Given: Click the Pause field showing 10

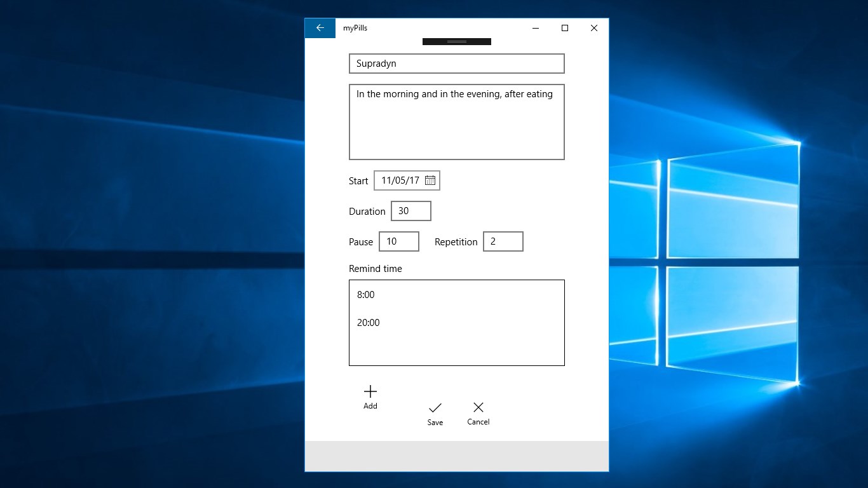Looking at the screenshot, I should pos(398,241).
